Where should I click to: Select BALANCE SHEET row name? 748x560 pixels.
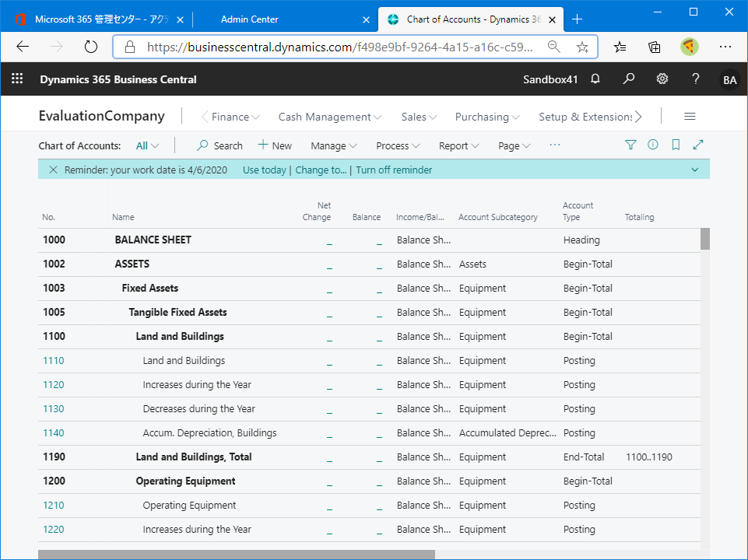pyautogui.click(x=153, y=240)
